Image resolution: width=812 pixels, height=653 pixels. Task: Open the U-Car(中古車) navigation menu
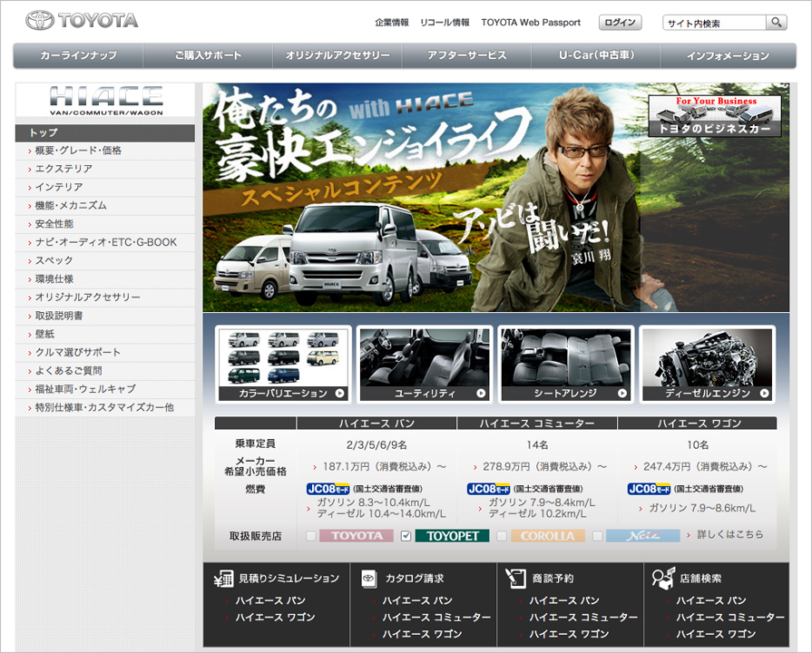(596, 56)
